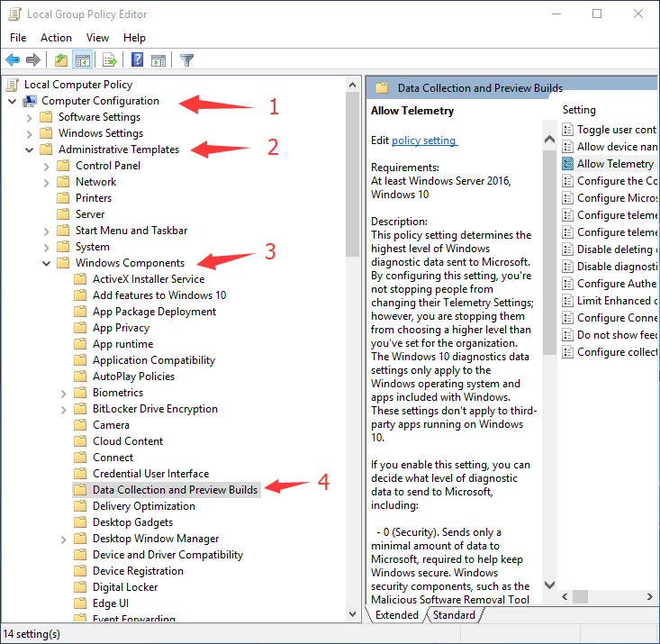Screen dimensions: 660x644
Task: Click the Forward arrow in the toolbar
Action: point(33,60)
